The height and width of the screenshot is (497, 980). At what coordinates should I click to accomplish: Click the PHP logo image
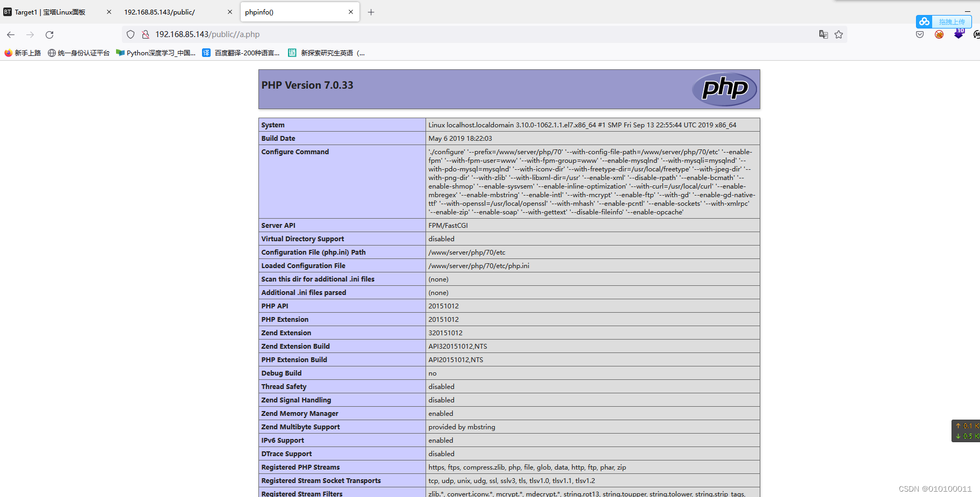(724, 89)
